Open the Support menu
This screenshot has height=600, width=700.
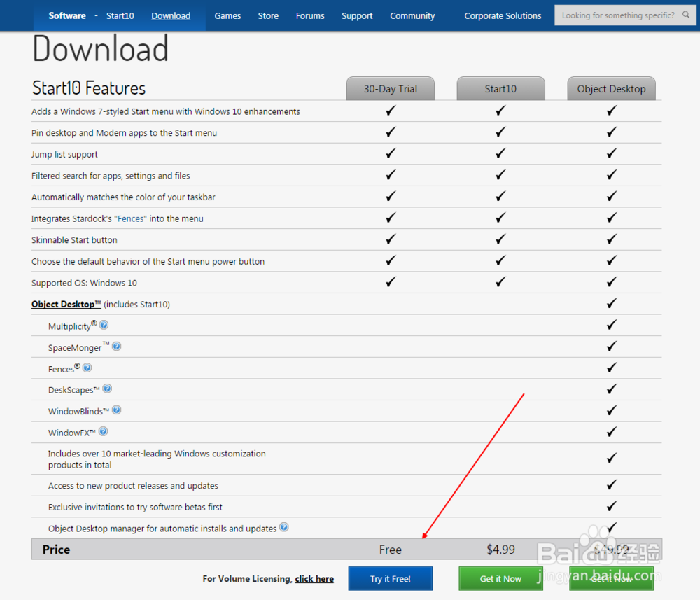357,15
